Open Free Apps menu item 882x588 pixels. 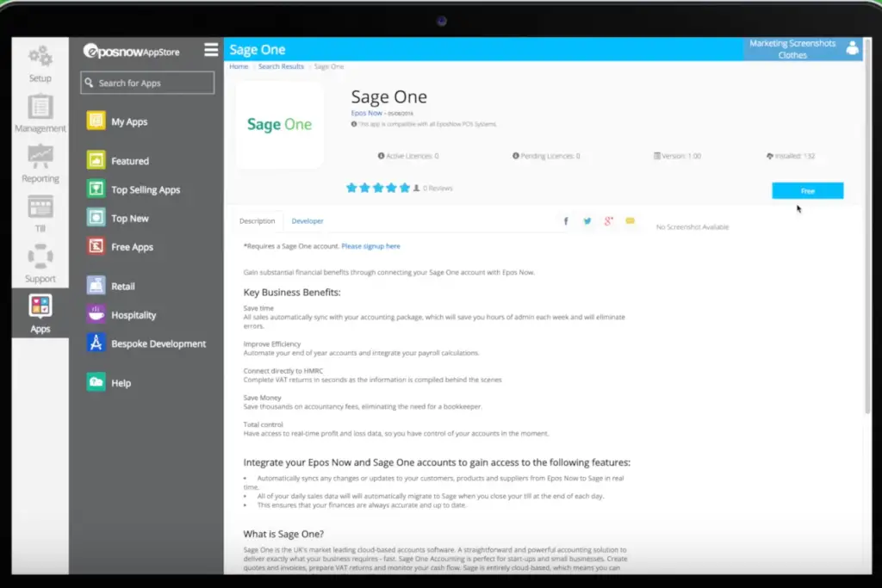[132, 247]
